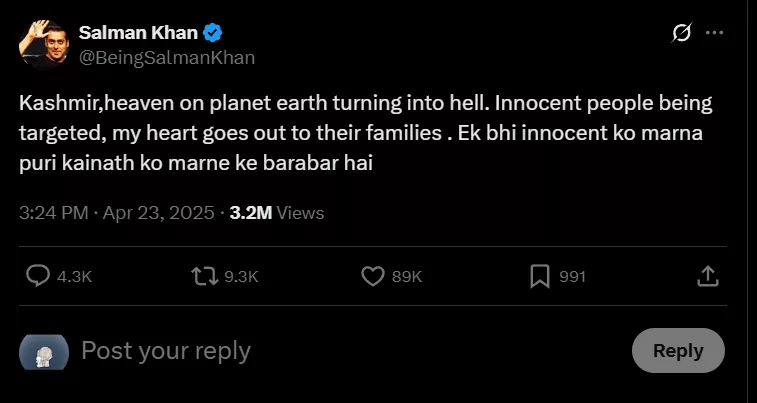Screen dimensions: 757x403
Task: Bookmark the post with the bookmark icon
Action: (539, 276)
